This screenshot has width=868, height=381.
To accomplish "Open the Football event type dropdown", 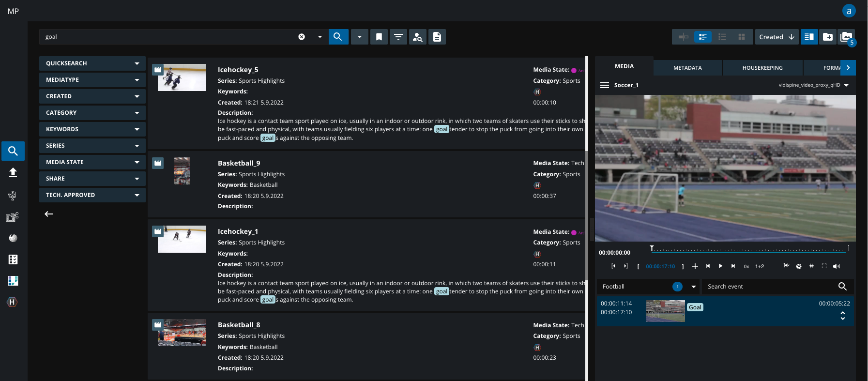I will 694,287.
